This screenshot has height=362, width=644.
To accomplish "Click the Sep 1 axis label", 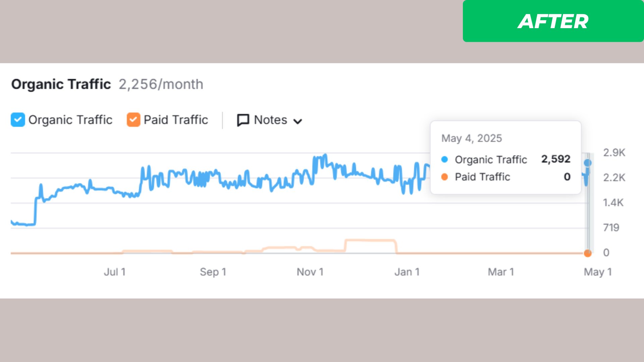I will [213, 272].
